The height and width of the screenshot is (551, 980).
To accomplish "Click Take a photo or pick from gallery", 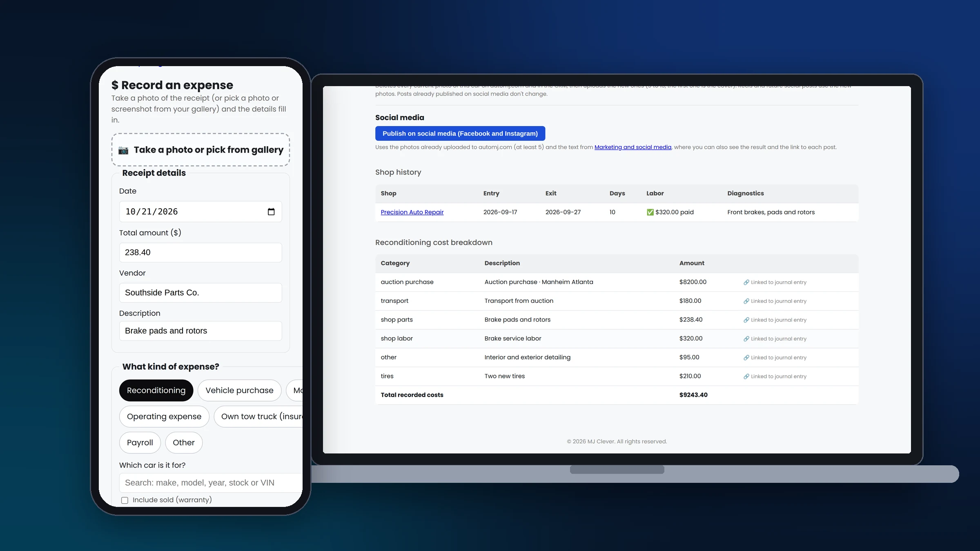I will (x=200, y=150).
